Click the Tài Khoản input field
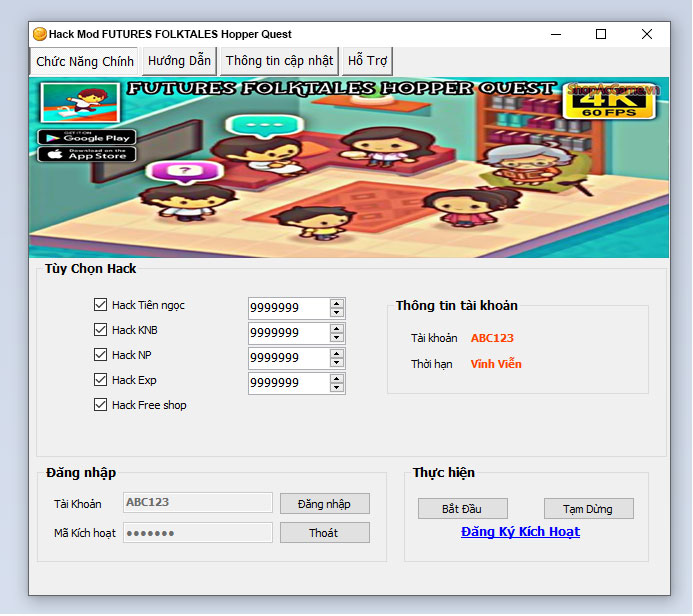This screenshot has height=616, width=693. (x=198, y=503)
